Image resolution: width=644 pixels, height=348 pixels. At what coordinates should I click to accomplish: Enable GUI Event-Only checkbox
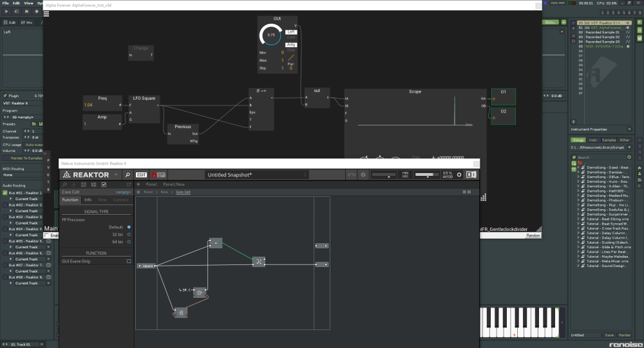coord(129,261)
